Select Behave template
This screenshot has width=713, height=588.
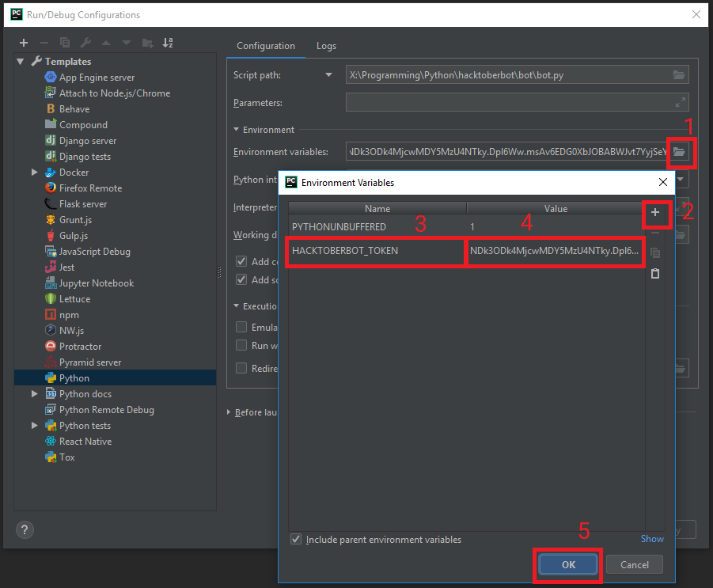pyautogui.click(x=67, y=109)
